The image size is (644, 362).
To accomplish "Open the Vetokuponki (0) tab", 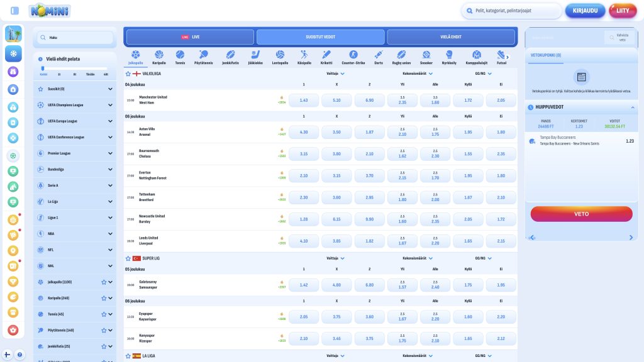I will 546,55.
